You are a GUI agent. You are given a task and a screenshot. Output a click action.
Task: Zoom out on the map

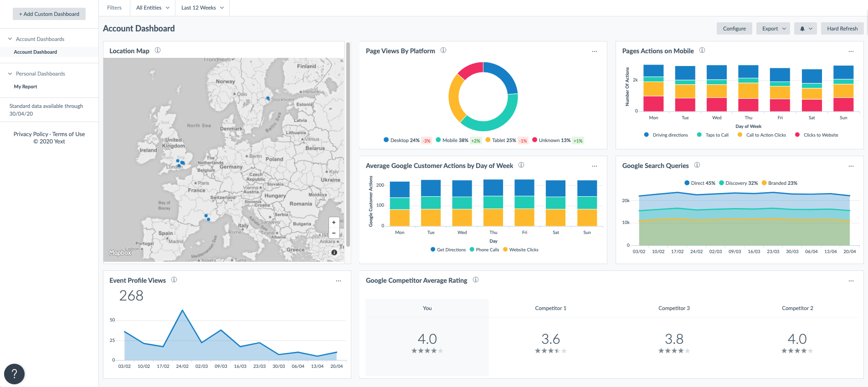coord(334,233)
